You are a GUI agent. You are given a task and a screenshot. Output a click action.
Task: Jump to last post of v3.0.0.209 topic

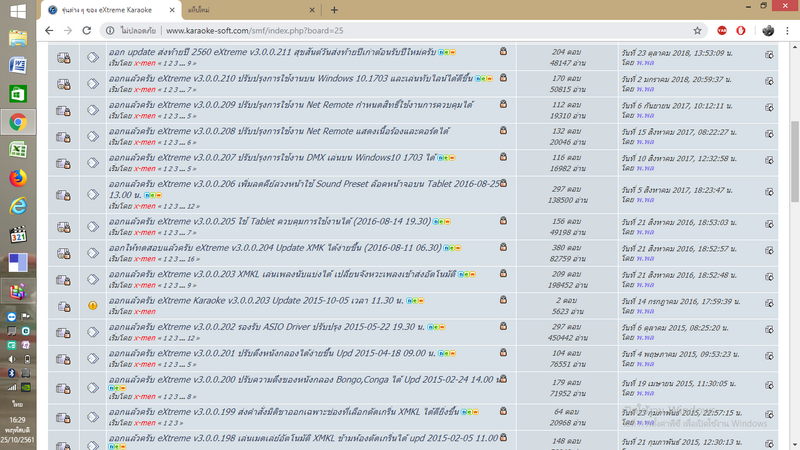click(769, 108)
